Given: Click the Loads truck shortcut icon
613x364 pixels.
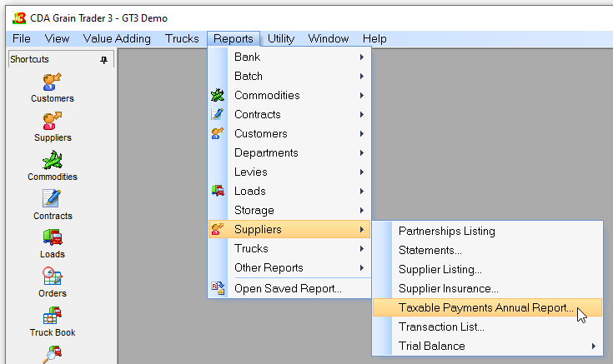Looking at the screenshot, I should pos(53,237).
